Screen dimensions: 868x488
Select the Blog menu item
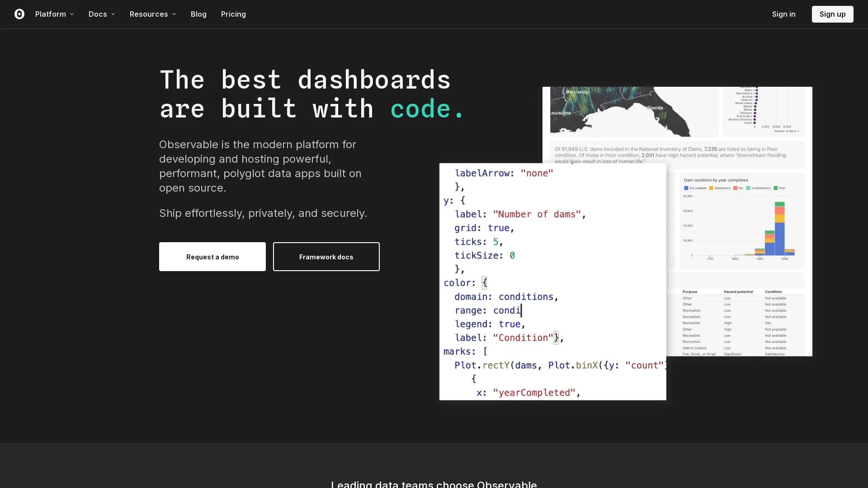pyautogui.click(x=198, y=14)
